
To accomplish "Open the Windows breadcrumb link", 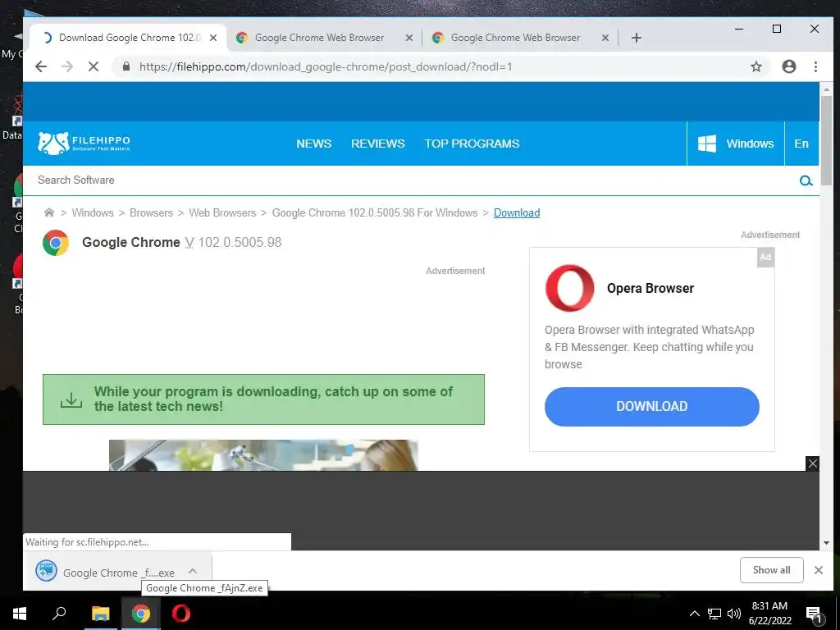I will [93, 212].
